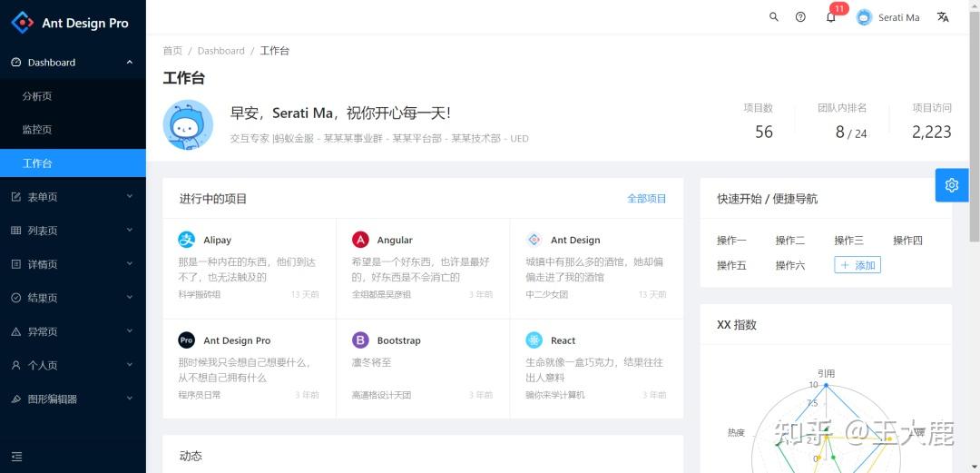This screenshot has height=473, width=980.
Task: Click the React project logo
Action: 534,340
